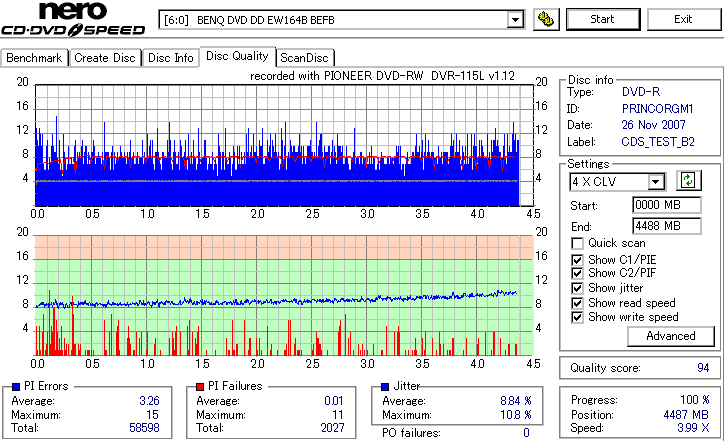Click the blue Jitter legend square
The image size is (724, 441).
[385, 387]
